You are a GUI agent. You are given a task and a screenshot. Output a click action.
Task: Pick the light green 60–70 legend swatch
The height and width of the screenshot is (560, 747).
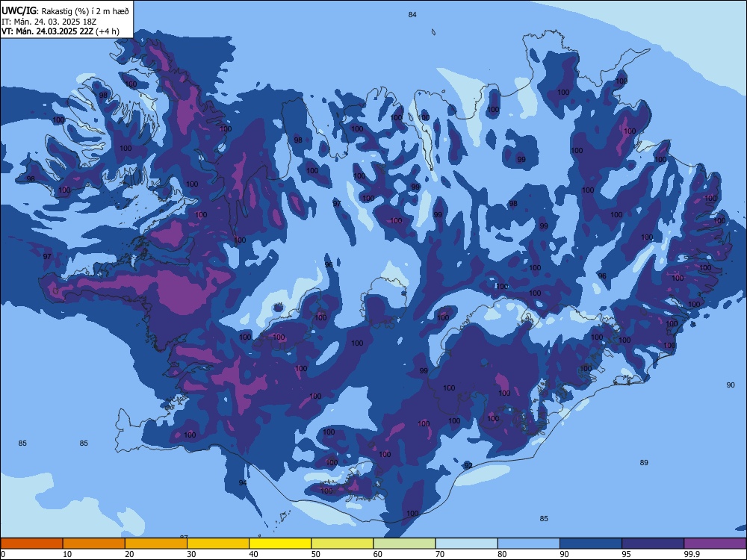[x=404, y=544]
